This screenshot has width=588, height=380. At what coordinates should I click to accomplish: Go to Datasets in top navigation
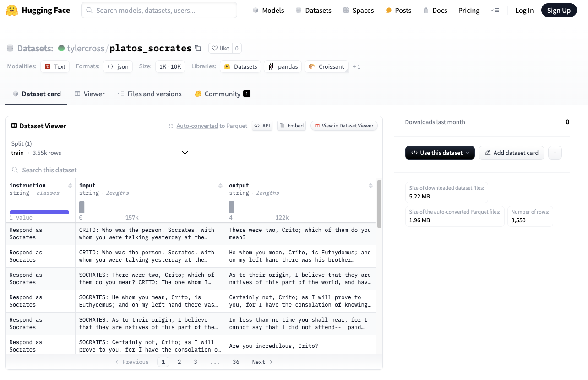tap(314, 10)
